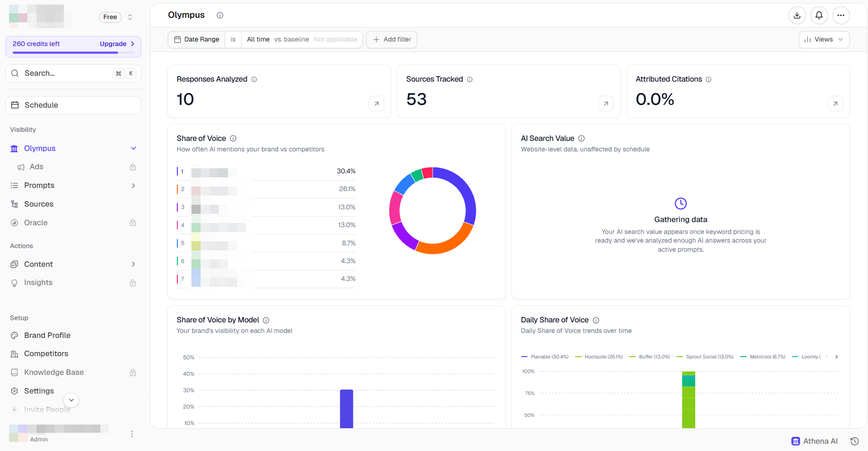
Task: Open the Views dropdown
Action: (824, 40)
